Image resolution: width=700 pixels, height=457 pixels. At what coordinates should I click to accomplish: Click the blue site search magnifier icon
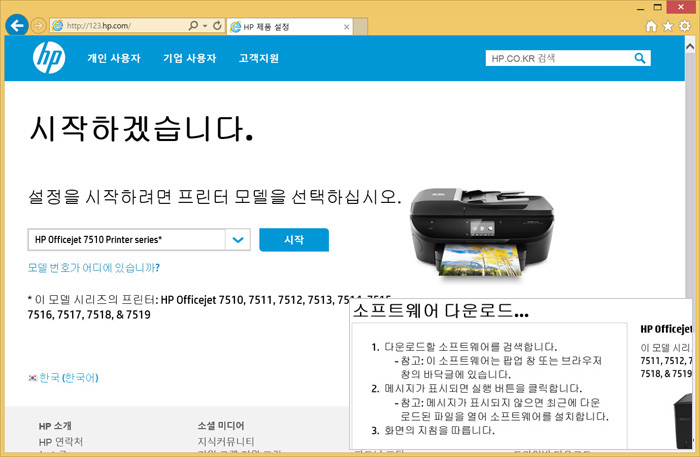(640, 58)
